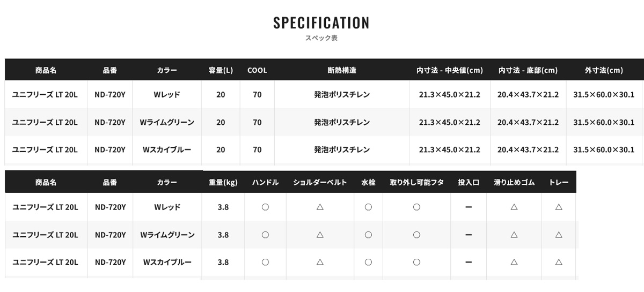This screenshot has width=644, height=292.
Task: Click the スペック表 subtitle text
Action: pyautogui.click(x=321, y=38)
